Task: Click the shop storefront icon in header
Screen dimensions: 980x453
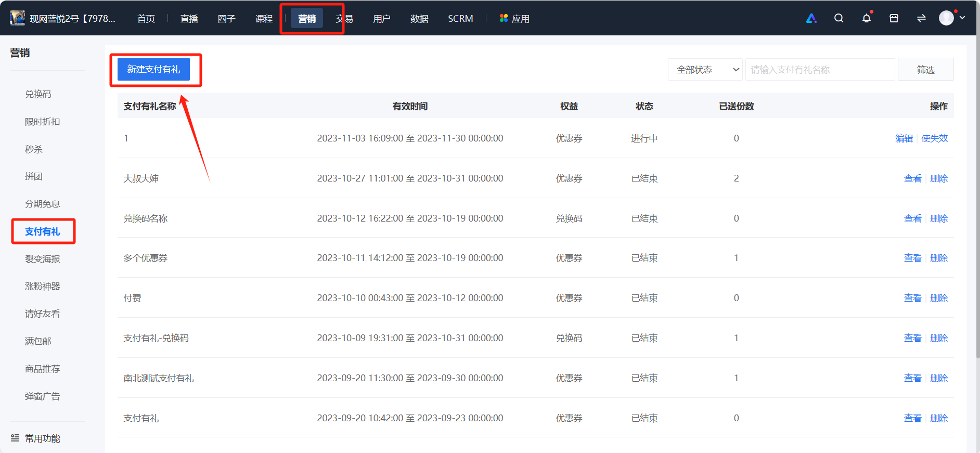Action: [894, 18]
